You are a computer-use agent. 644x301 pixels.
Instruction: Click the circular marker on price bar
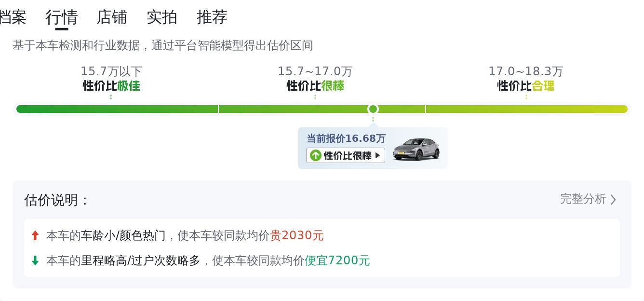373,109
